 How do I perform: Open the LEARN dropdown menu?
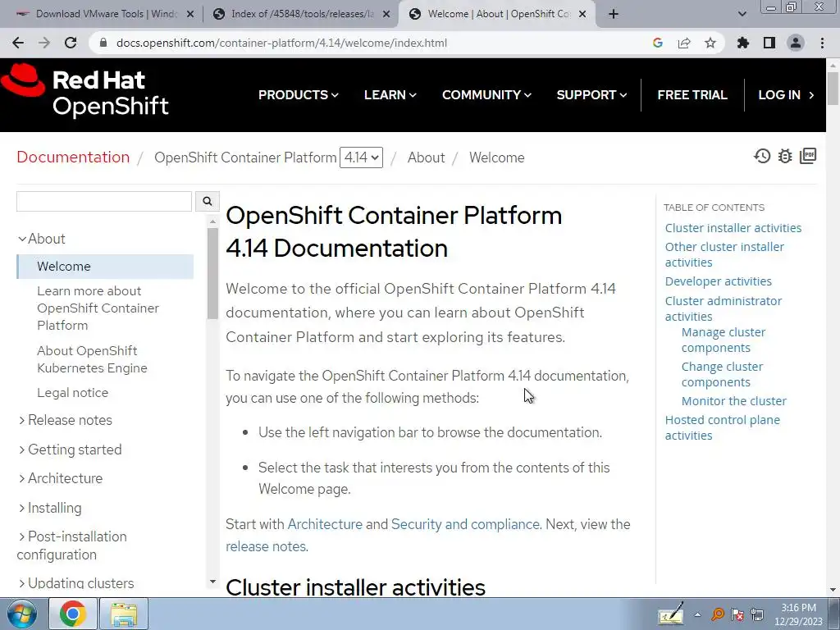[390, 95]
